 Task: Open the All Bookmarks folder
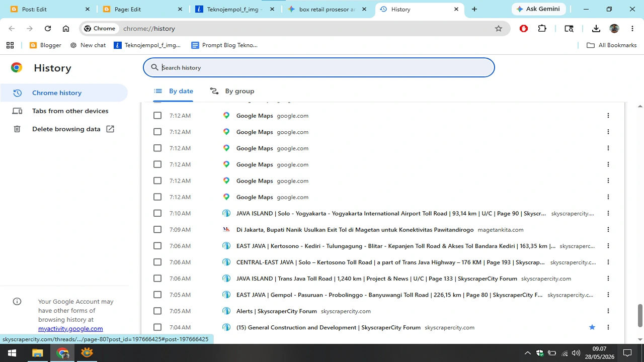[x=612, y=45]
